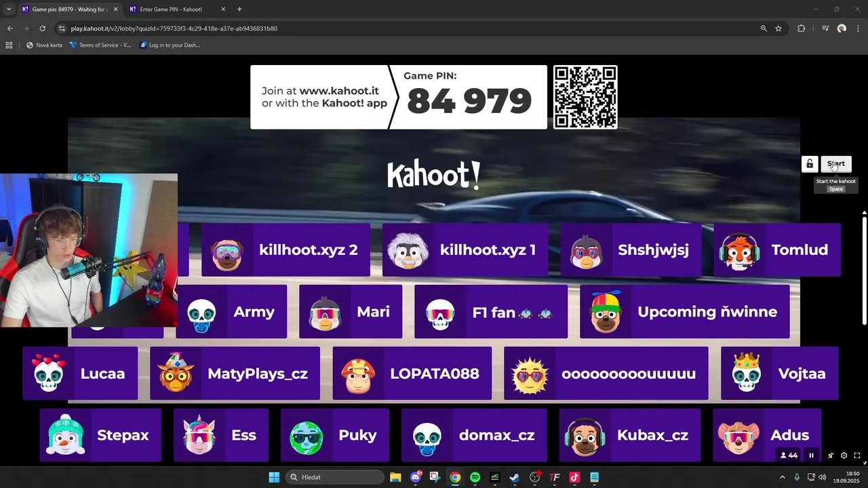868x488 pixels.
Task: Go back in browser history
Action: point(9,28)
